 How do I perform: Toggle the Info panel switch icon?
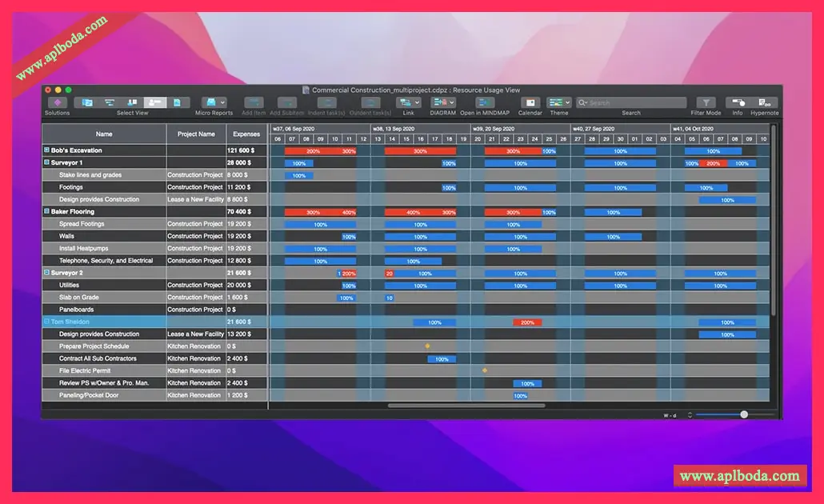(738, 102)
